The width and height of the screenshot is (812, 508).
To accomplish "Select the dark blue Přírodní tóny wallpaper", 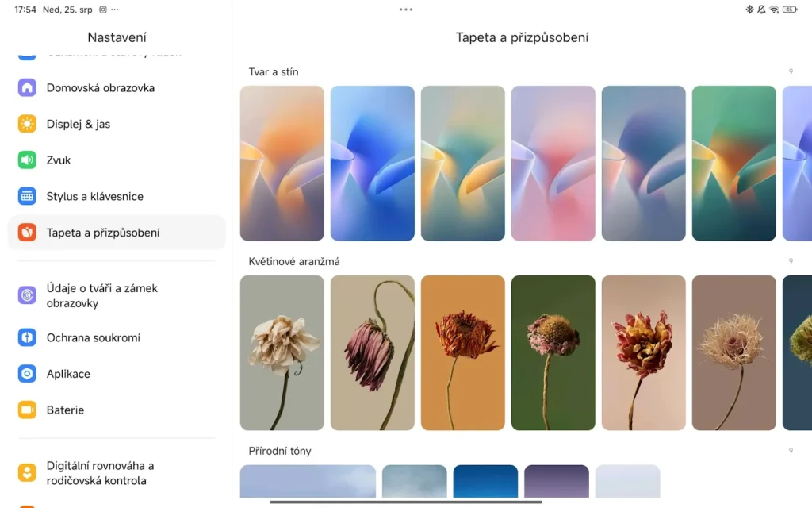I will 485,481.
